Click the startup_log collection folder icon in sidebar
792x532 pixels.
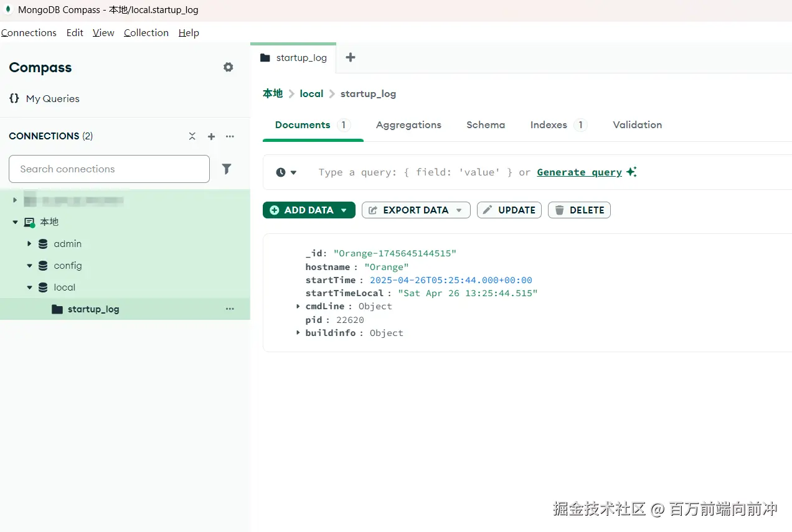[x=57, y=309]
